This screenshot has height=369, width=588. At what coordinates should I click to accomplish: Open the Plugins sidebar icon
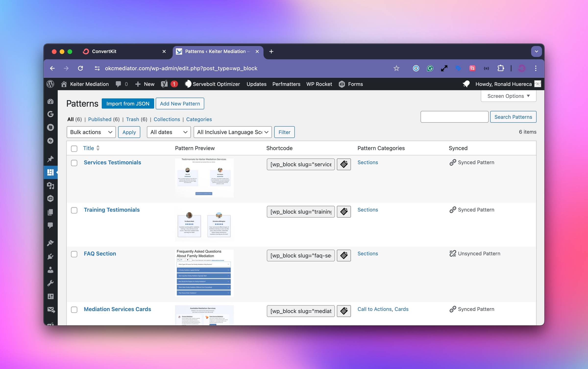[x=50, y=256]
